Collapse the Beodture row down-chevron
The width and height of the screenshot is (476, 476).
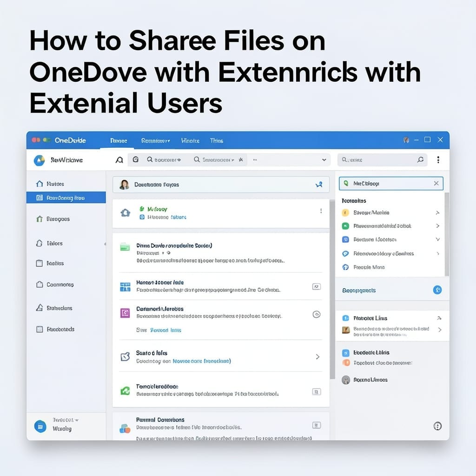pos(438,239)
